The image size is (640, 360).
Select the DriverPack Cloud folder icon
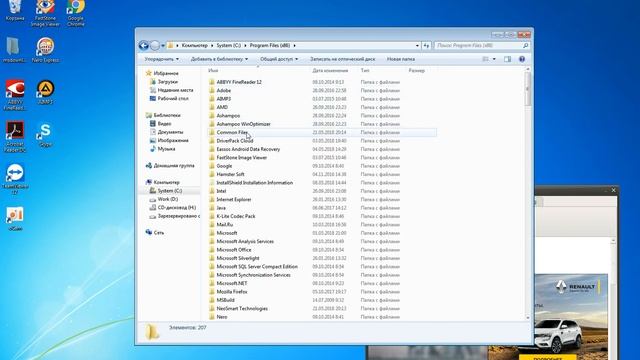coord(212,141)
